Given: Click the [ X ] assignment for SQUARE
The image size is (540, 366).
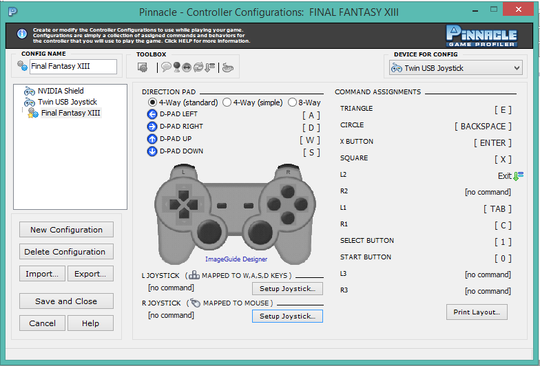Looking at the screenshot, I should [x=503, y=159].
